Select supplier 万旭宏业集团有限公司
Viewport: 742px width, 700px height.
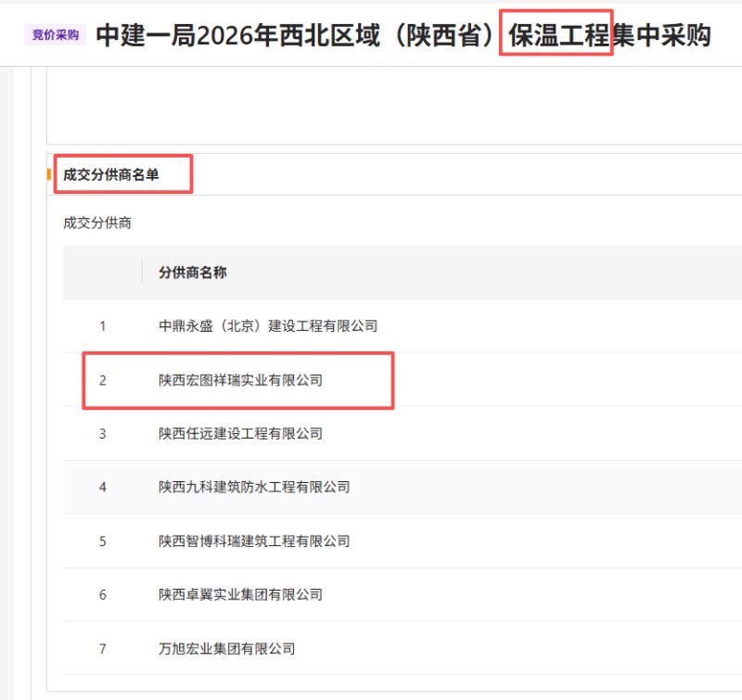pyautogui.click(x=227, y=648)
